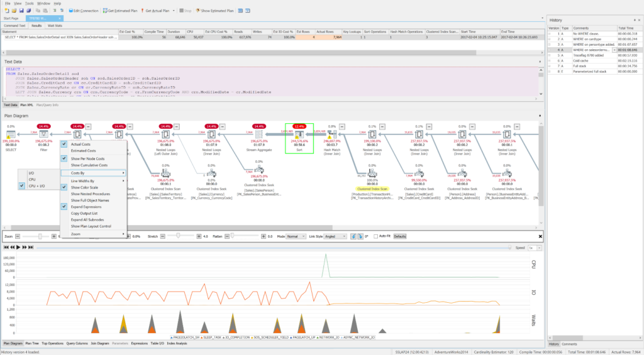Switch to the Top Operations tab
This screenshot has height=355, width=644.
coord(53,344)
